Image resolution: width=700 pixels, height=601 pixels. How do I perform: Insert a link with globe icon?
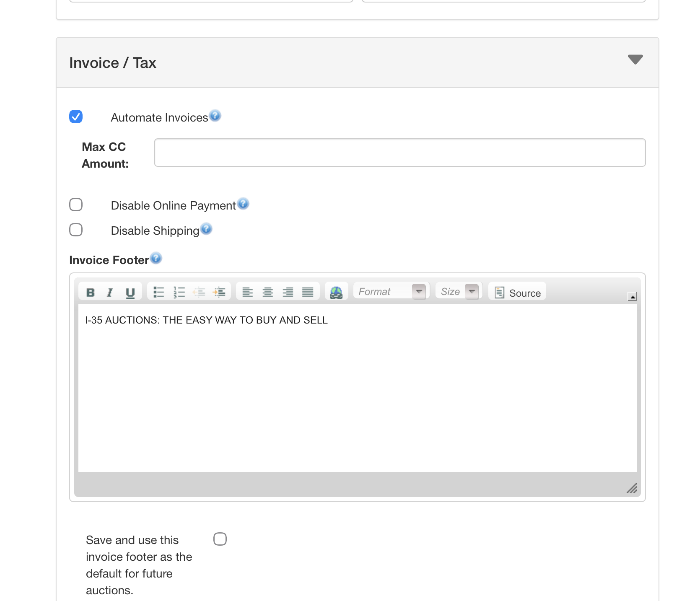click(x=336, y=292)
